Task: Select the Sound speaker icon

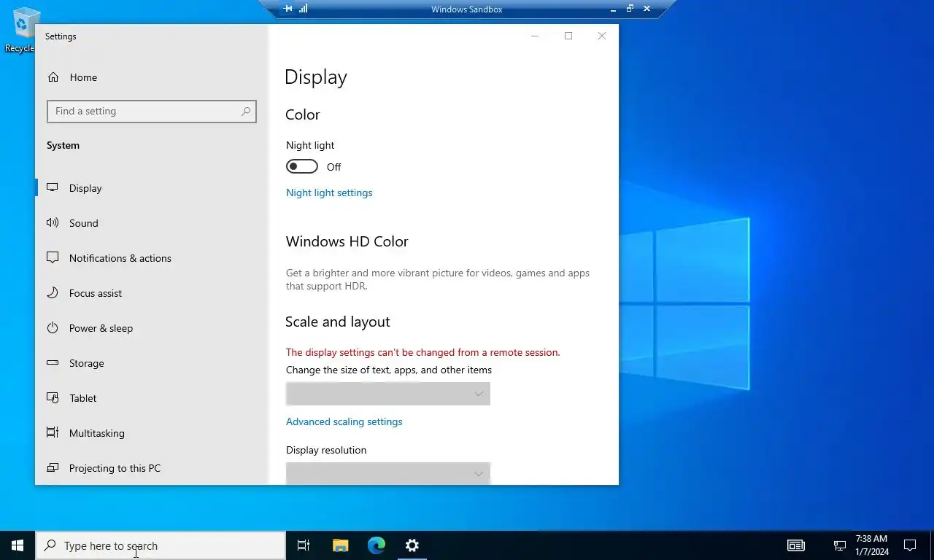Action: [x=53, y=222]
